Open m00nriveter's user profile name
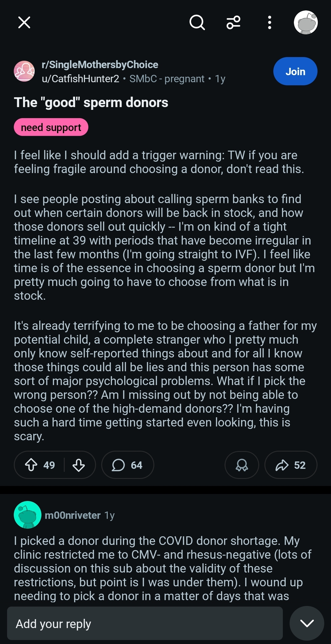 pyautogui.click(x=73, y=515)
